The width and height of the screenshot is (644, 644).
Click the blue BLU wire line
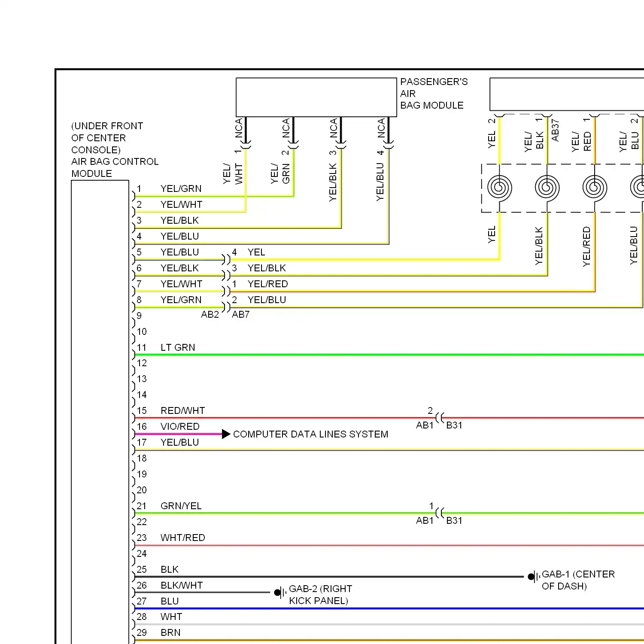pos(389,608)
